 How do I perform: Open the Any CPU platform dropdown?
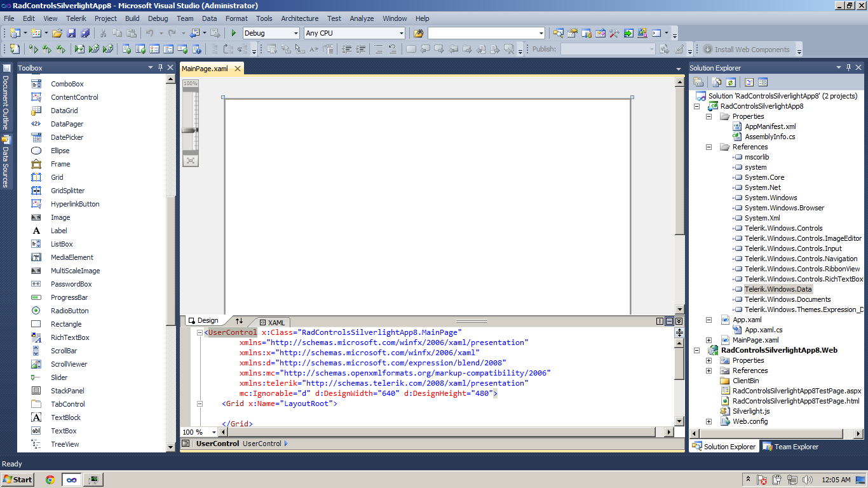pos(401,33)
